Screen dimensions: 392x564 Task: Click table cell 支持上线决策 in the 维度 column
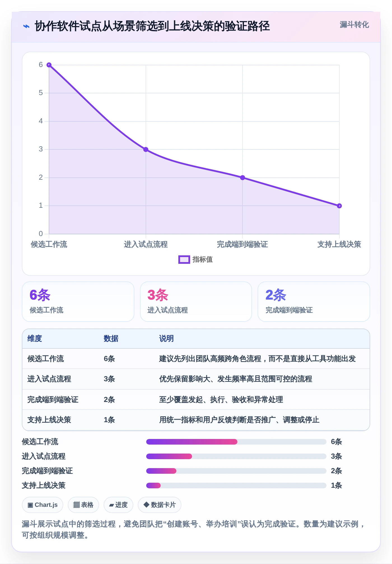[x=49, y=420]
